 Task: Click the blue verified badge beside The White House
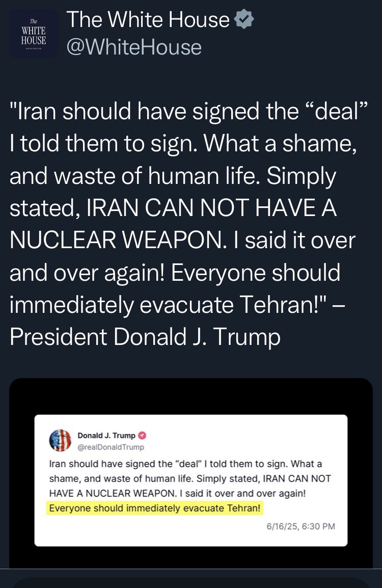click(243, 20)
